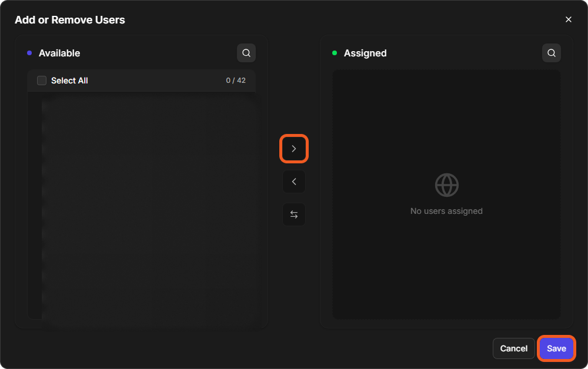Image resolution: width=588 pixels, height=369 pixels.
Task: Move selected users back to Available
Action: [294, 182]
